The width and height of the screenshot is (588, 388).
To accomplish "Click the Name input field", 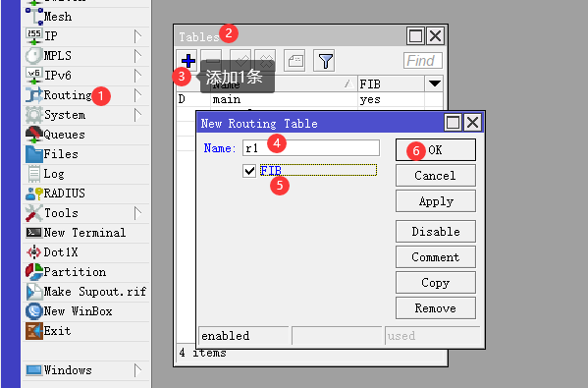I will pos(311,148).
